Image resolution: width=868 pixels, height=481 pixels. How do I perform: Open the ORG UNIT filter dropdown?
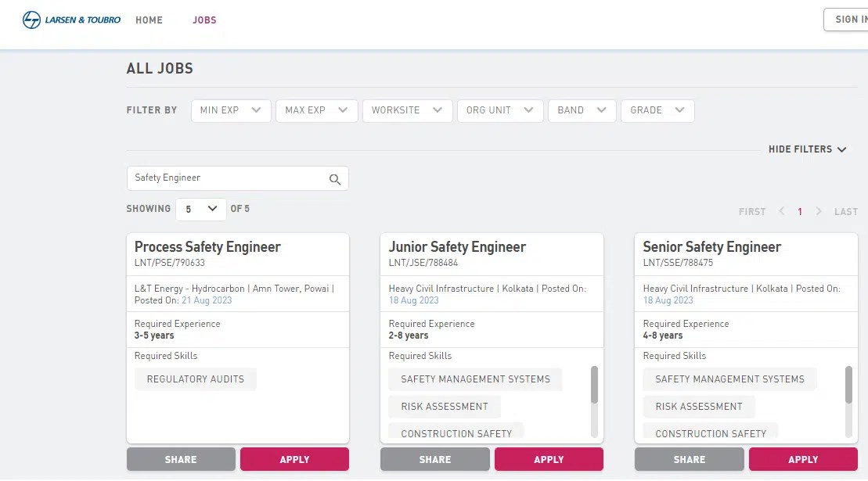pyautogui.click(x=500, y=110)
